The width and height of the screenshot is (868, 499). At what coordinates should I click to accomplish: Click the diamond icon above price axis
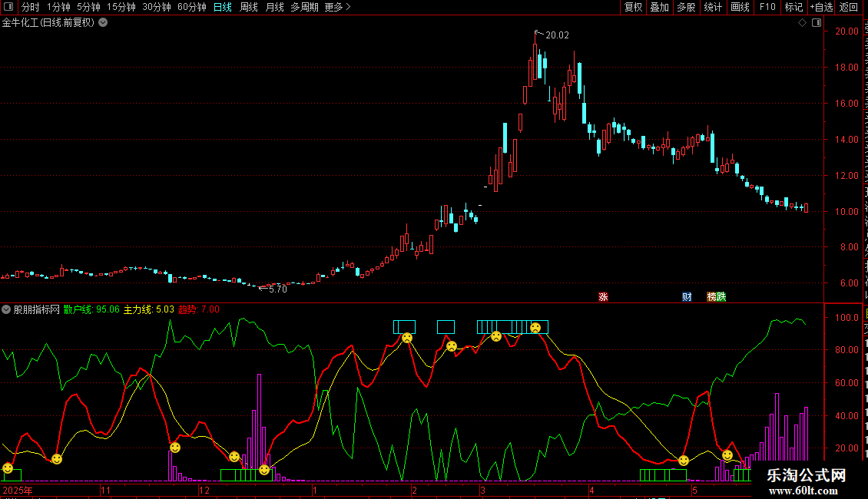[x=802, y=23]
